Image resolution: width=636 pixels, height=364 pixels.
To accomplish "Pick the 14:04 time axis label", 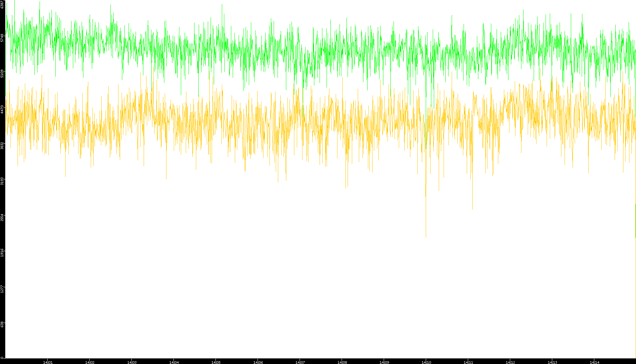I will 174,362.
